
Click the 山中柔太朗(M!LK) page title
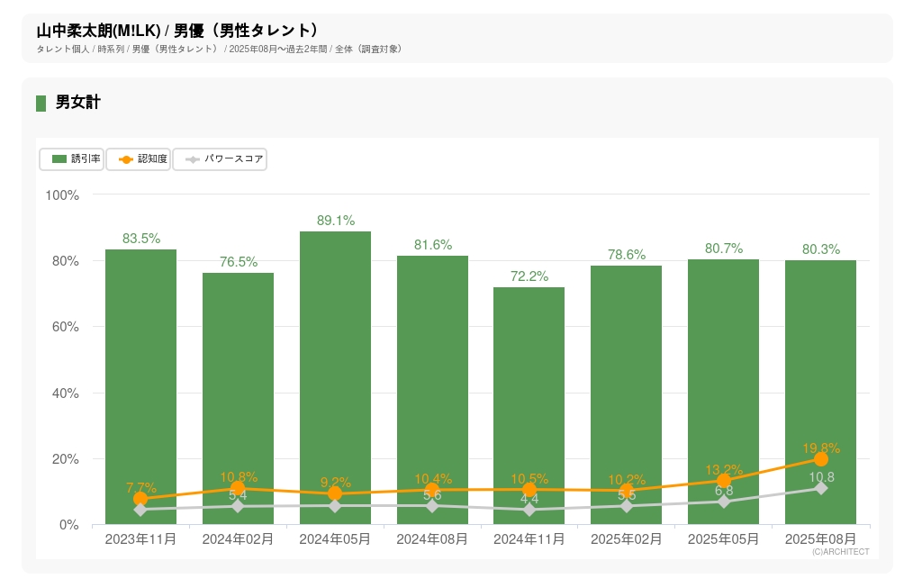[99, 31]
